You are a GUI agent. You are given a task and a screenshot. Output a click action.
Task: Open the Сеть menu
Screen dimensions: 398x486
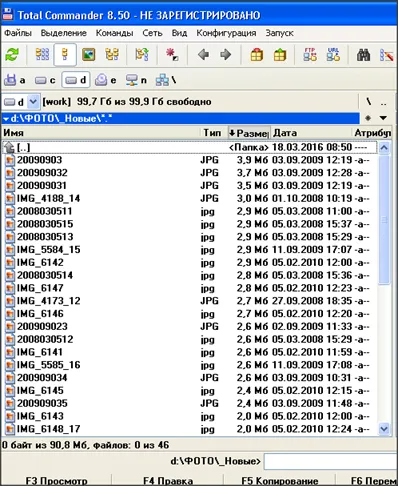(x=152, y=33)
